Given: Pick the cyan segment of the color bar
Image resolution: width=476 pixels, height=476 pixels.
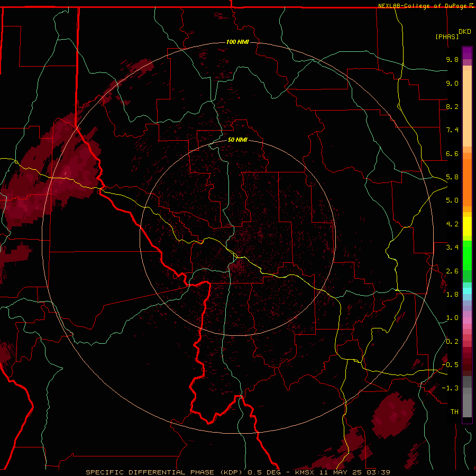Looking at the screenshot, I should [x=467, y=291].
